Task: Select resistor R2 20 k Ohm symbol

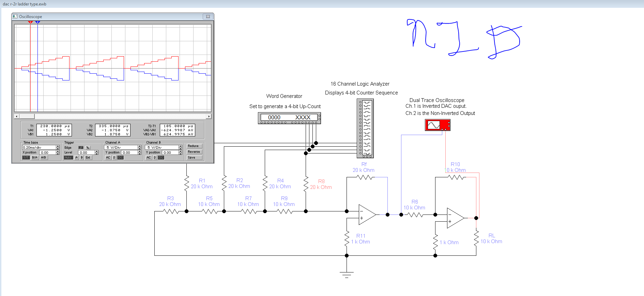Action: click(224, 183)
